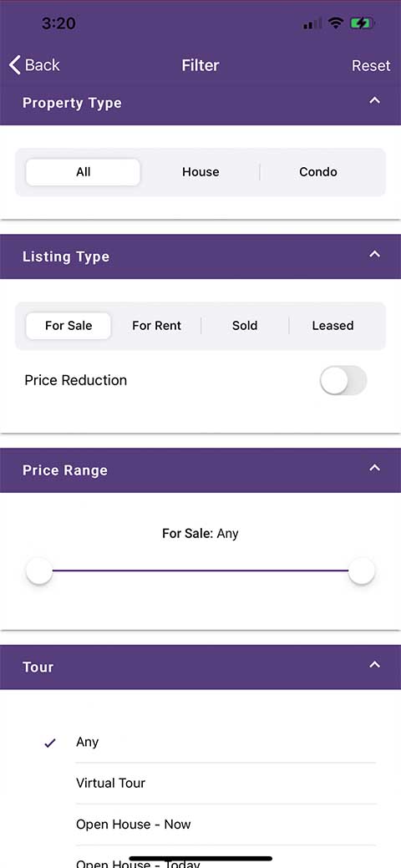
Task: Tap the battery charging icon
Action: pyautogui.click(x=363, y=23)
